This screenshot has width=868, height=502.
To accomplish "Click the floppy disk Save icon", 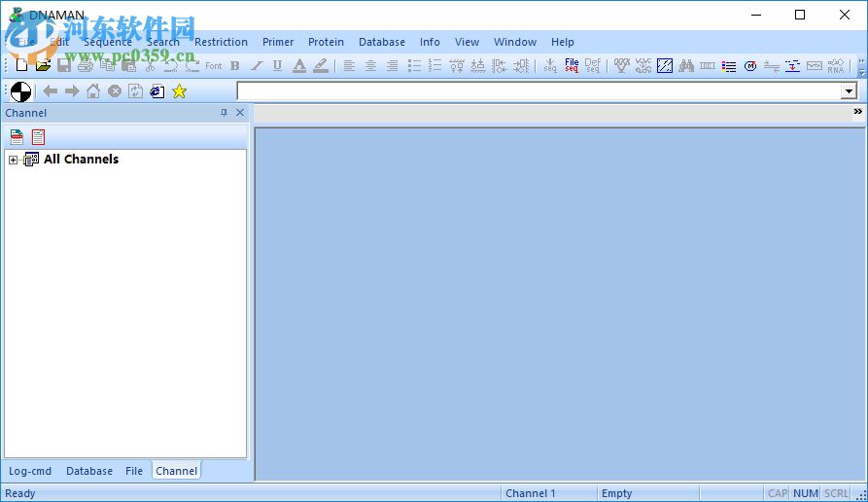I will tap(64, 65).
